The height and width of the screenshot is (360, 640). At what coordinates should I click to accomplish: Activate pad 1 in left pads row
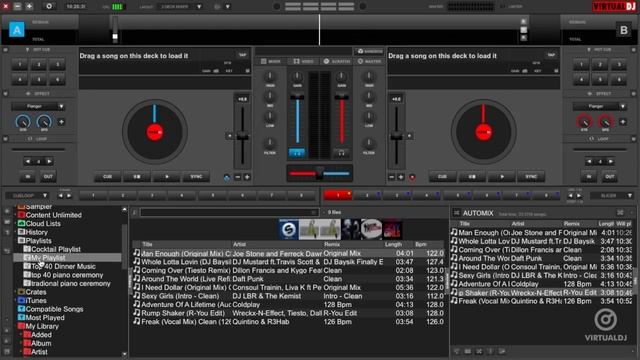[93, 196]
